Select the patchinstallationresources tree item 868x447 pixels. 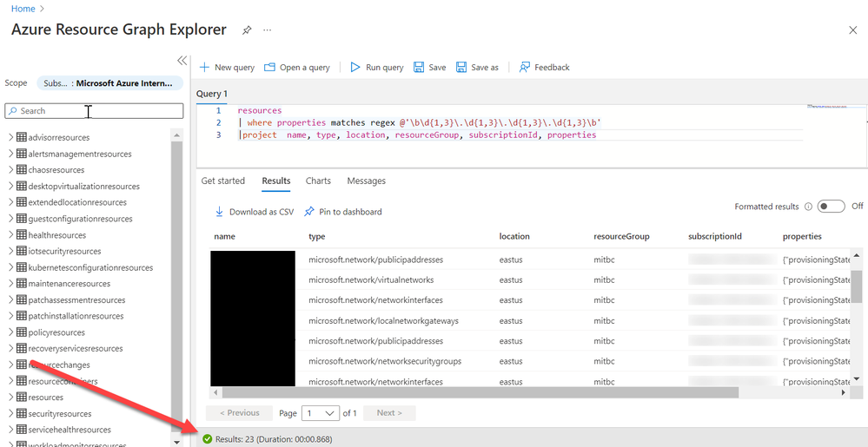pos(76,316)
